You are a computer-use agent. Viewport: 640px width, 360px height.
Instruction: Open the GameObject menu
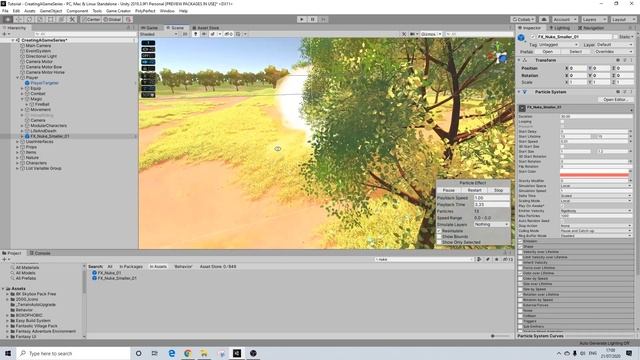51,11
